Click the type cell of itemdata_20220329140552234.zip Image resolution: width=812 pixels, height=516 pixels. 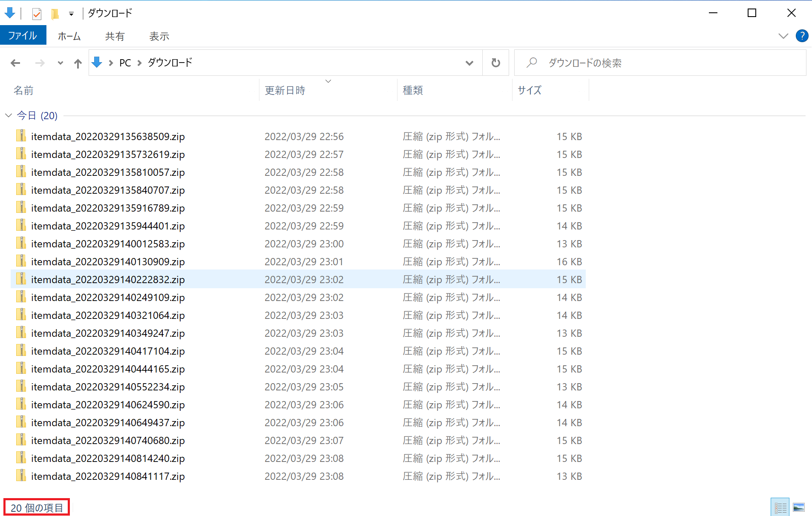452,387
